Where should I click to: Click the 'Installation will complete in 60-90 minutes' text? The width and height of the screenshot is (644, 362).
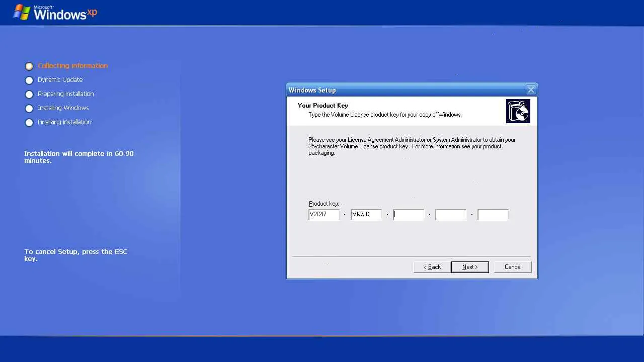(79, 157)
